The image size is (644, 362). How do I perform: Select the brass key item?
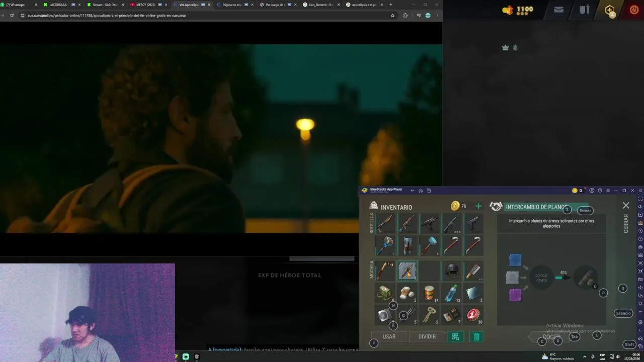pos(429,315)
